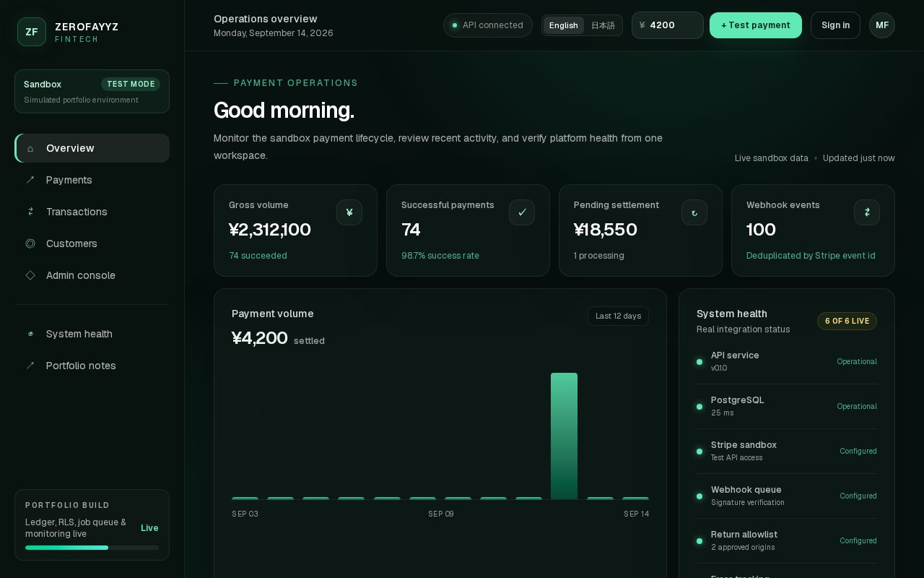The height and width of the screenshot is (578, 924).
Task: Click the Admin console diamond icon
Action: (x=30, y=275)
